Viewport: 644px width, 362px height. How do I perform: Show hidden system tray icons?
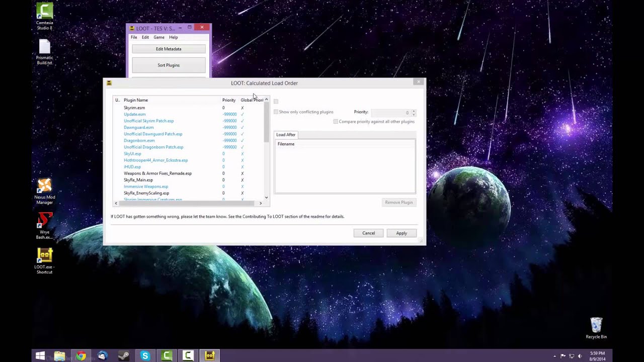555,356
